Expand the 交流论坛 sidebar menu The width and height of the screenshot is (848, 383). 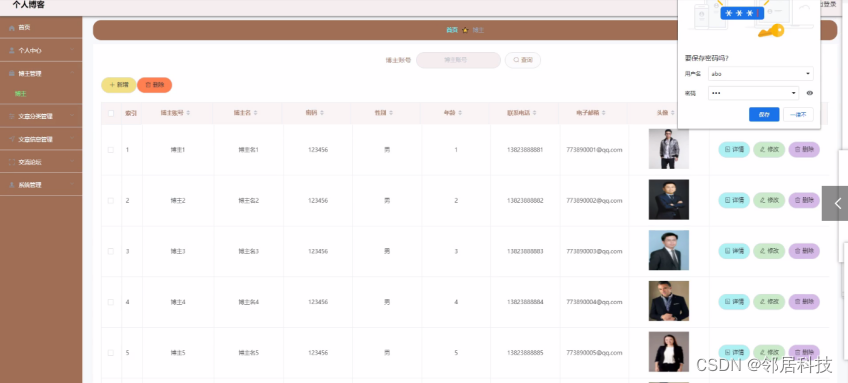(x=41, y=162)
